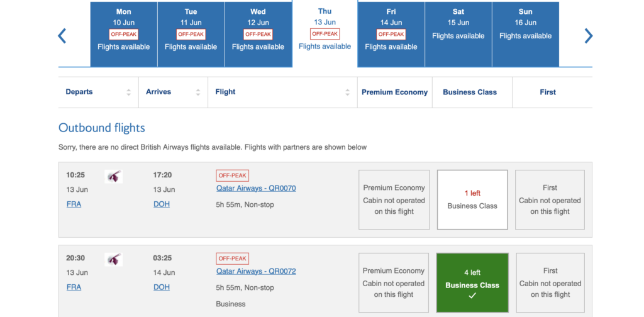Click the previous week left arrow
This screenshot has width=644, height=317.
coord(62,36)
